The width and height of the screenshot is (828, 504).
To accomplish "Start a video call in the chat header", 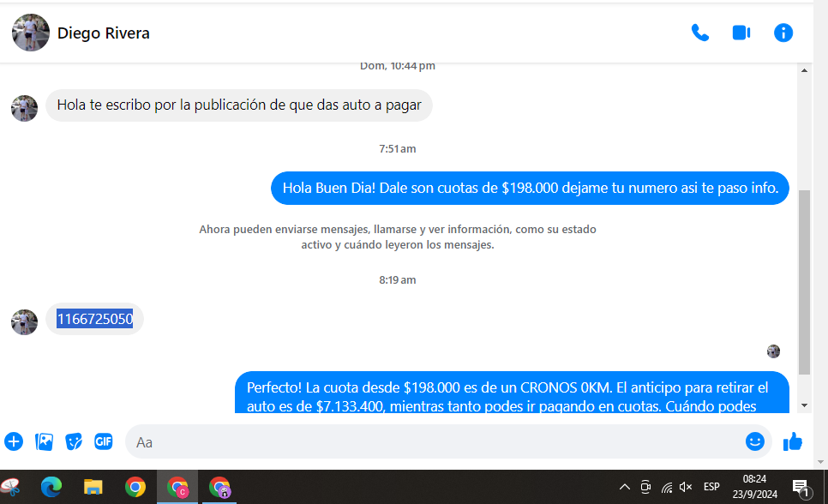I will pos(741,33).
